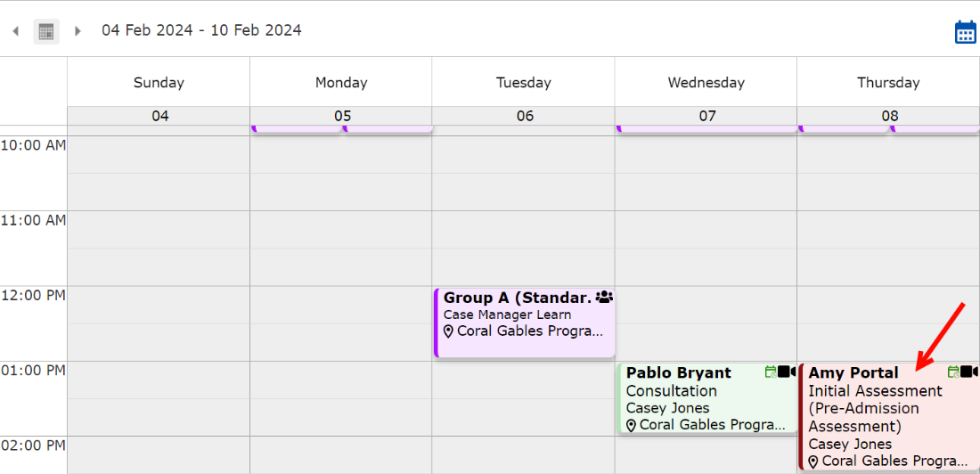Image resolution: width=980 pixels, height=474 pixels.
Task: Open the blue calendar date picker
Action: click(x=965, y=32)
